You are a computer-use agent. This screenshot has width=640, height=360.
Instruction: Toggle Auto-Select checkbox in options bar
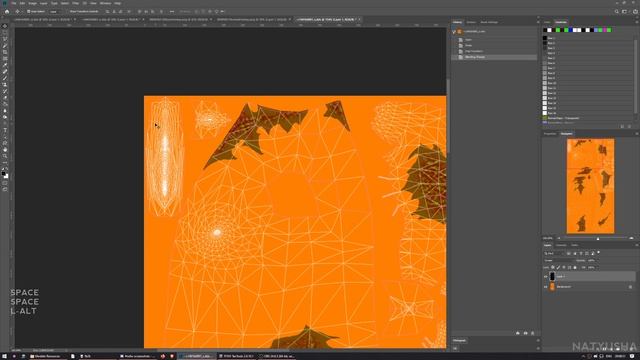coord(29,11)
